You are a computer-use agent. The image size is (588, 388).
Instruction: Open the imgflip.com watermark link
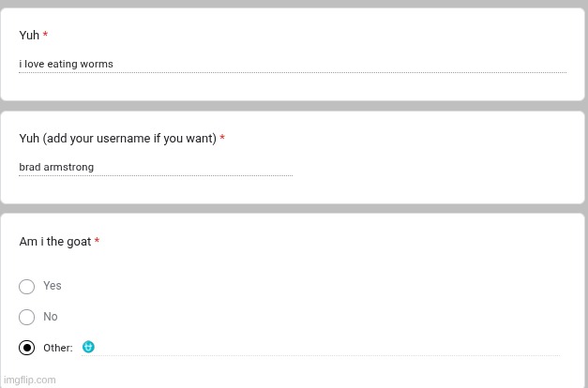point(30,380)
